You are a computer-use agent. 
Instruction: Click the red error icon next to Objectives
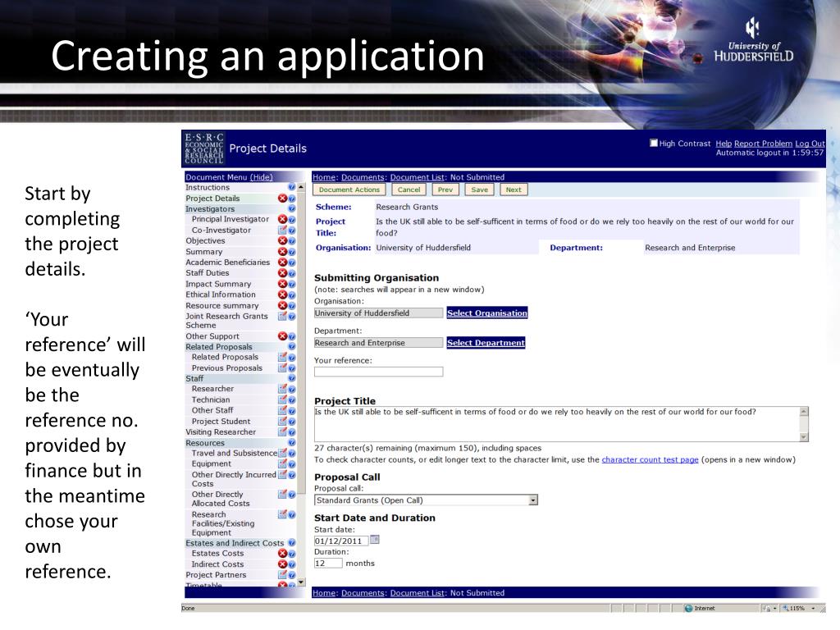[x=283, y=241]
